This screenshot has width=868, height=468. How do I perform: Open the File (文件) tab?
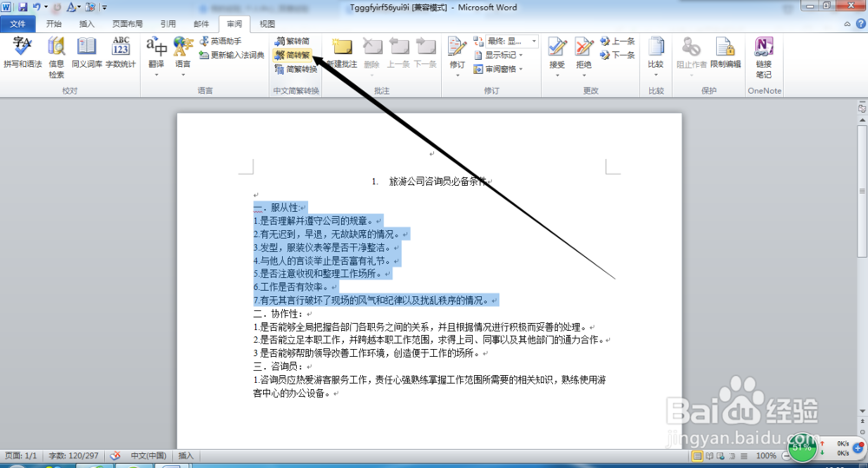click(x=17, y=23)
